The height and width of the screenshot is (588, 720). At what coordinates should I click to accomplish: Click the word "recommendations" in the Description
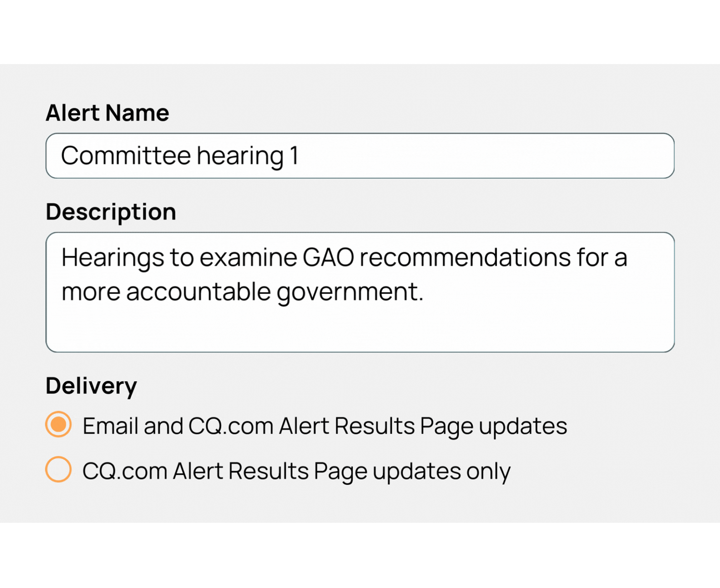point(465,257)
